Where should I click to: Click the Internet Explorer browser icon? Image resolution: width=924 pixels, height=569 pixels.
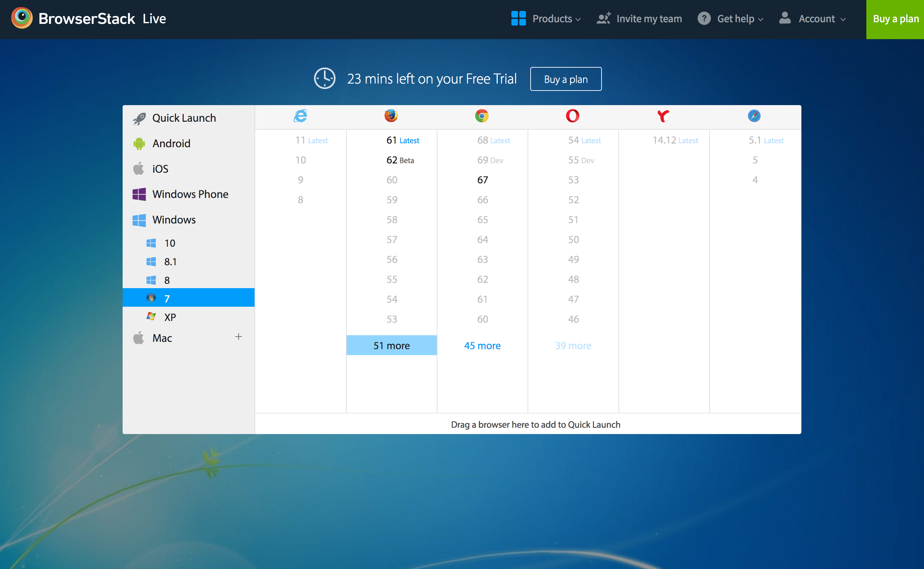301,116
